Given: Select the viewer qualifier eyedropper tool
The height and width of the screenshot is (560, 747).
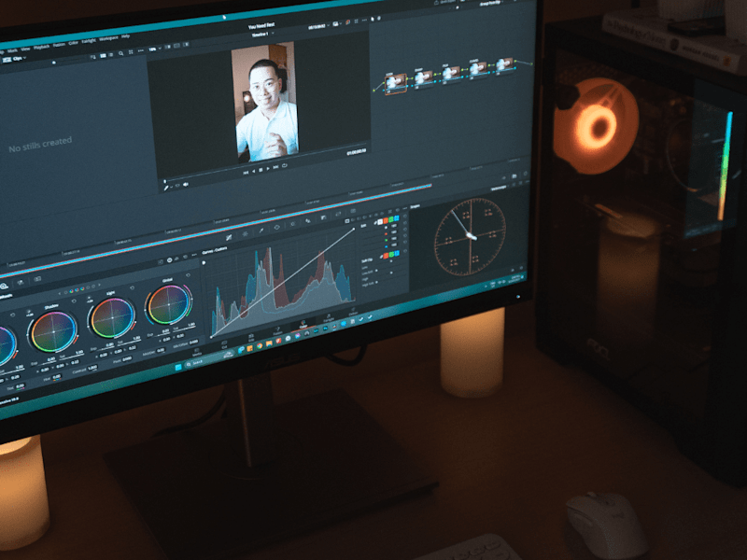Looking at the screenshot, I should [166, 189].
